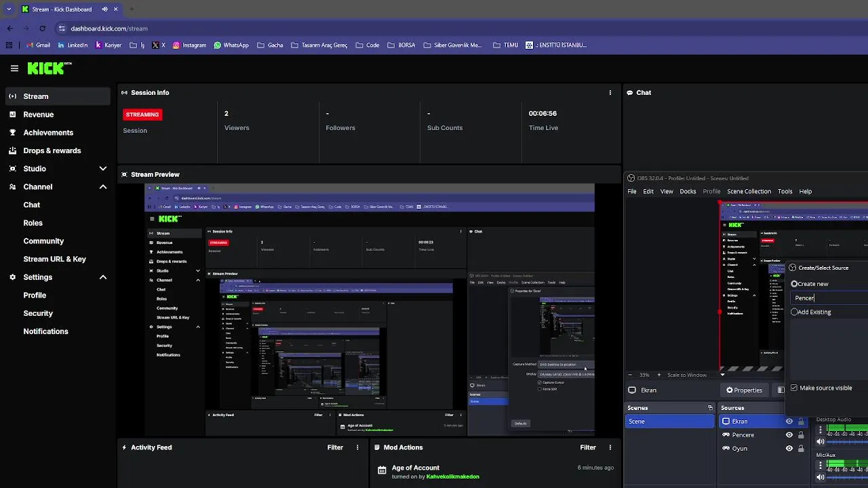The height and width of the screenshot is (488, 868).
Task: View site information icon in address bar
Action: (62, 28)
